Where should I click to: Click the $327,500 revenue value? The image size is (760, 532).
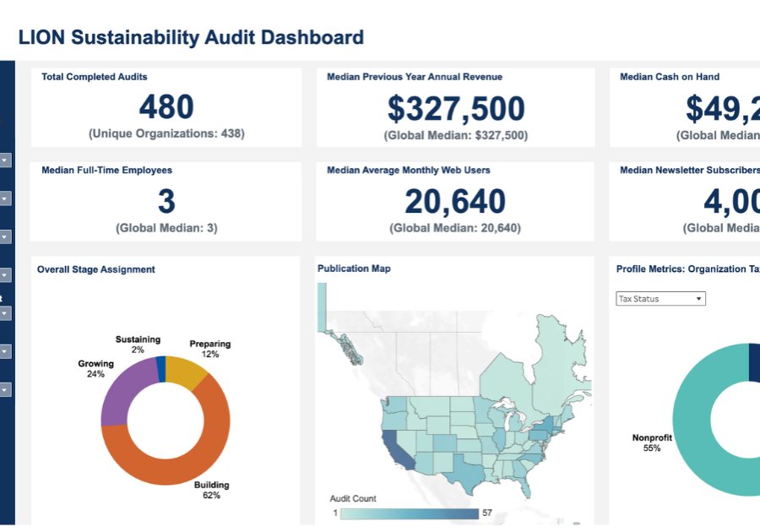[456, 108]
